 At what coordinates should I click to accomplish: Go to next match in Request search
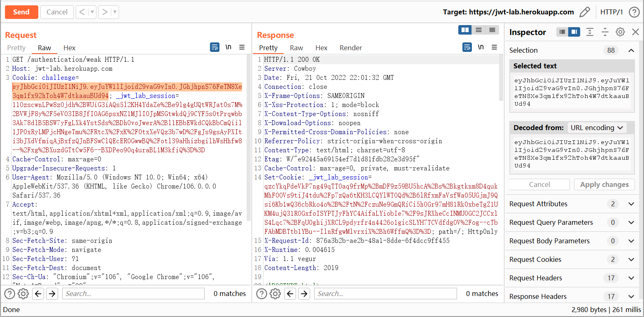click(x=52, y=294)
